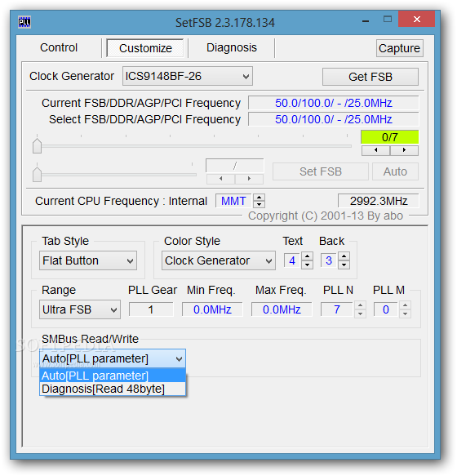Viewport: 457px width, 476px height.
Task: Open the Clock Generator ICS9148BF-26 dropdown
Action: (188, 76)
